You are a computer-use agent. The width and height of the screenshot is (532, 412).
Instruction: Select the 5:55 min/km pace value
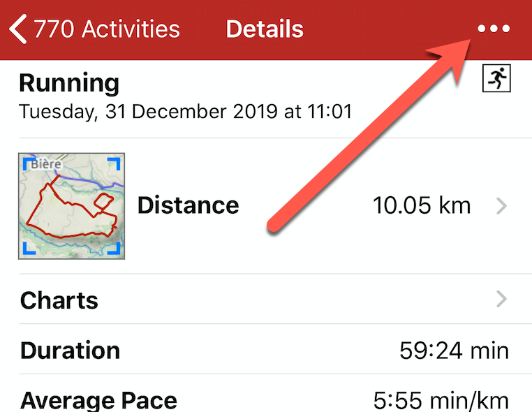(441, 400)
